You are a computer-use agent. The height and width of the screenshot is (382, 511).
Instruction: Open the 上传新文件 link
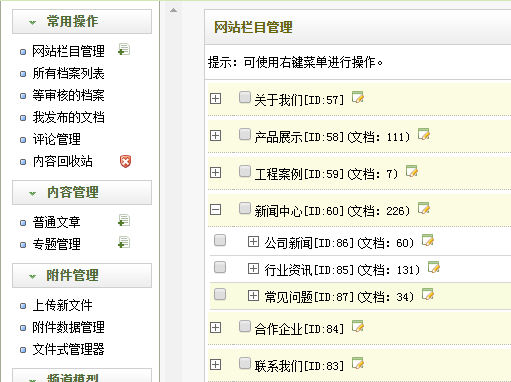tap(62, 305)
